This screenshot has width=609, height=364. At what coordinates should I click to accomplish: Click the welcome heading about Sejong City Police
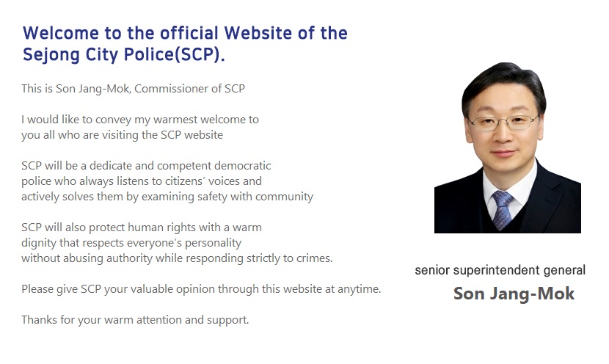[185, 43]
